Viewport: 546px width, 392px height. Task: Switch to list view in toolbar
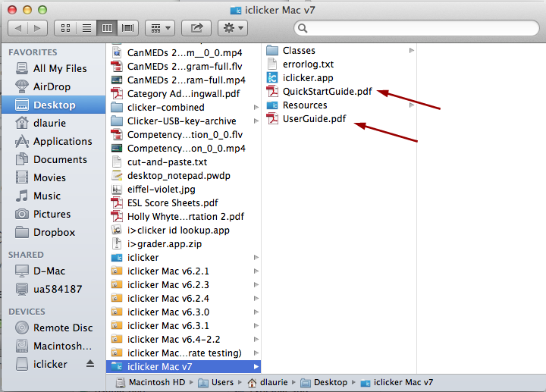(x=86, y=28)
